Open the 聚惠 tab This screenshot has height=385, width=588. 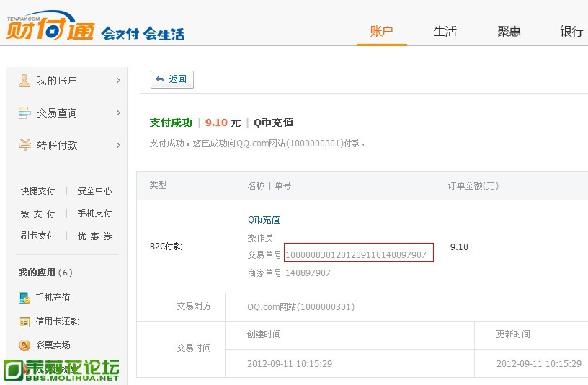click(x=509, y=32)
